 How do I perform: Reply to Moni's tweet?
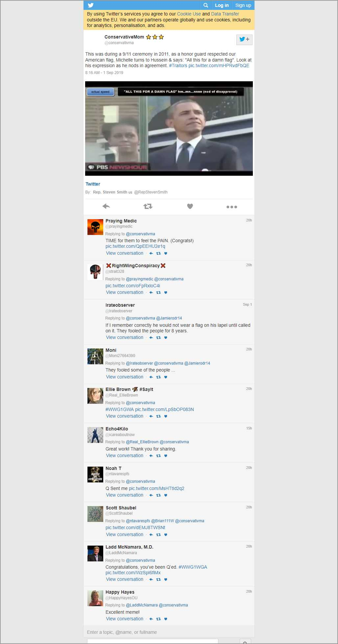point(151,377)
